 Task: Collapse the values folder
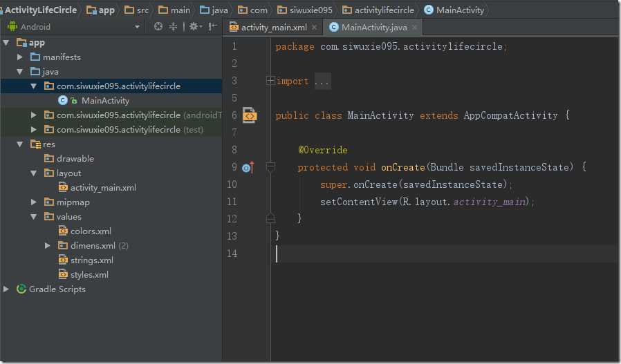[x=34, y=216]
